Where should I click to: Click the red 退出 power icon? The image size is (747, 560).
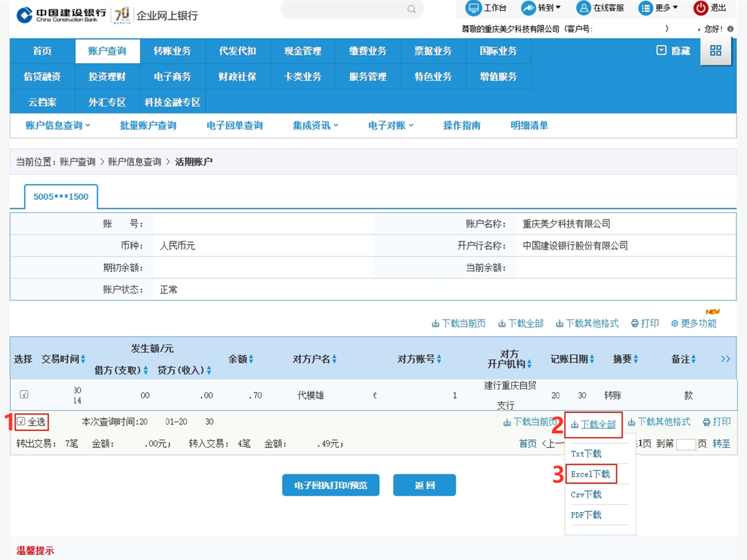pyautogui.click(x=701, y=8)
